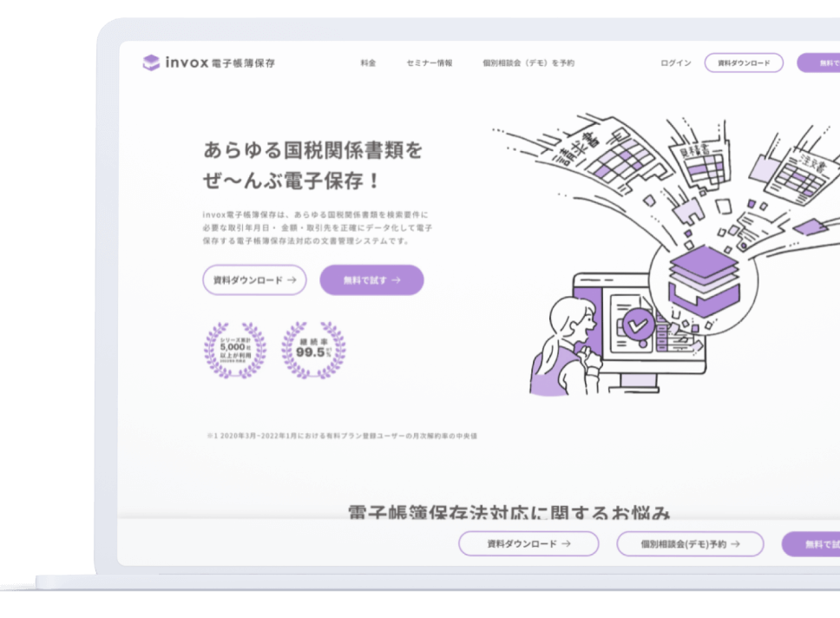840x618 pixels.
Task: Click the 電子帳簿保存法対応に関するお悩み heading
Action: (509, 511)
